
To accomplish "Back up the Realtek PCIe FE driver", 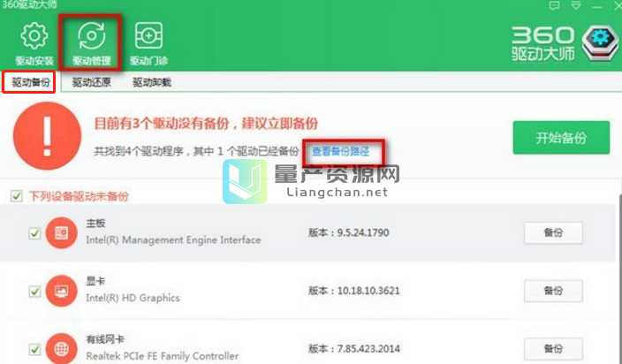I will (x=553, y=348).
